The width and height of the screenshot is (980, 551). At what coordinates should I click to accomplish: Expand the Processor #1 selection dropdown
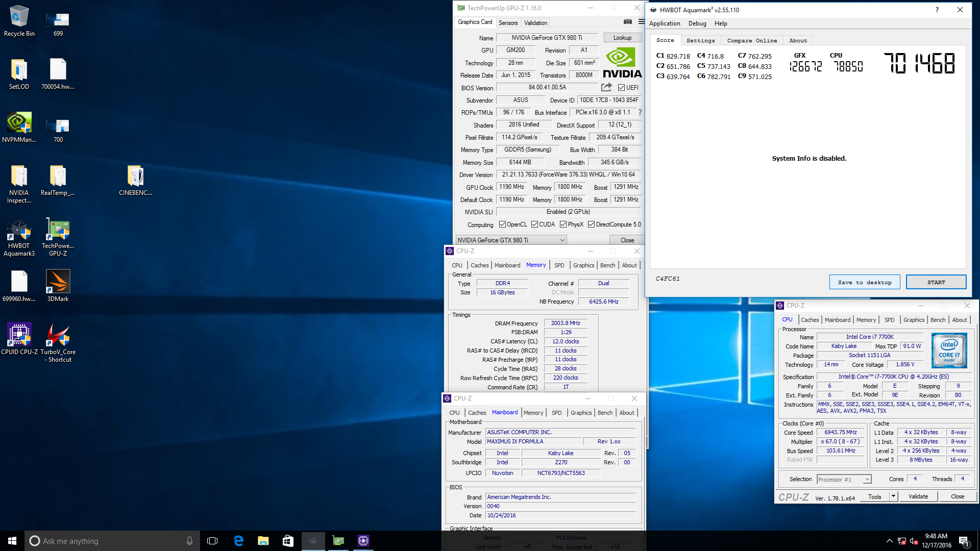point(867,480)
